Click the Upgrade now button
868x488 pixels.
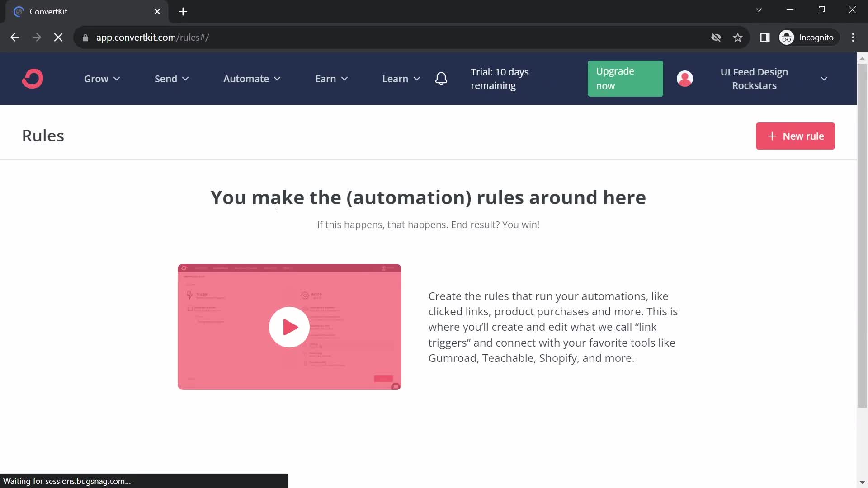[625, 78]
